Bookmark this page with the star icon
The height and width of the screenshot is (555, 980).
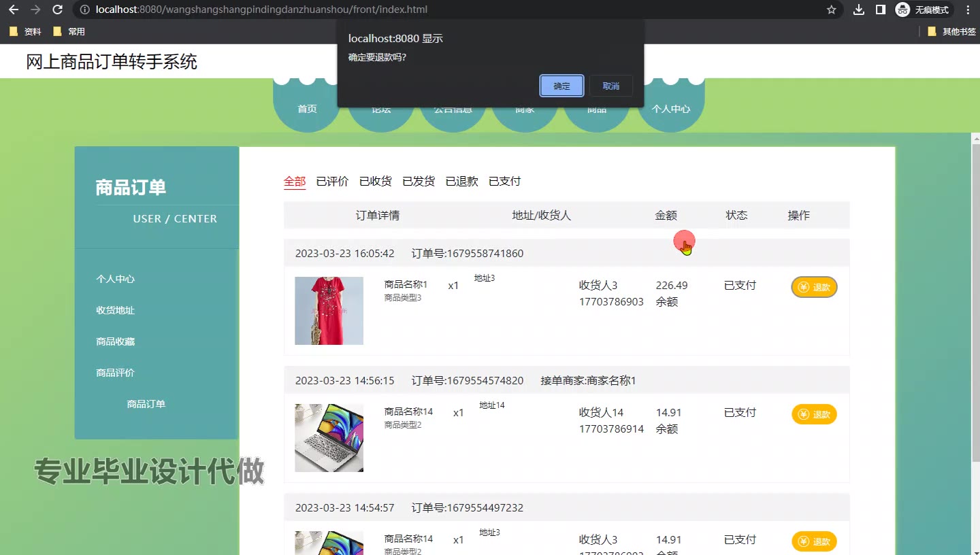pos(831,10)
